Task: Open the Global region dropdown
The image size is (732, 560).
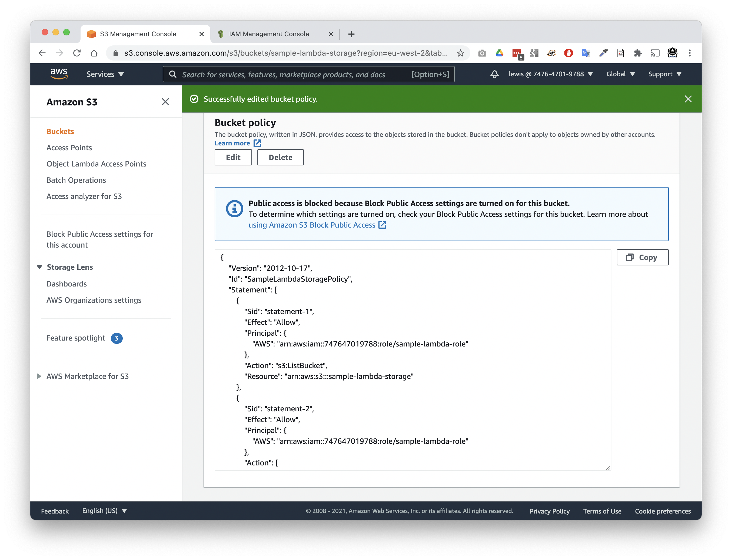Action: click(620, 74)
